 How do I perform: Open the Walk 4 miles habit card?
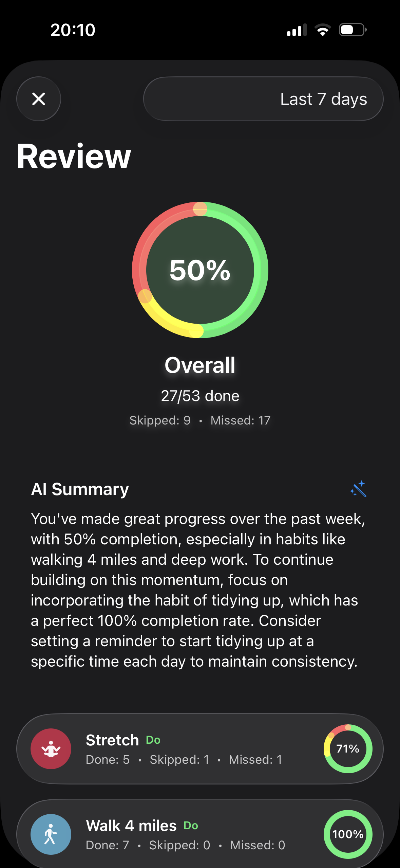[x=200, y=834]
